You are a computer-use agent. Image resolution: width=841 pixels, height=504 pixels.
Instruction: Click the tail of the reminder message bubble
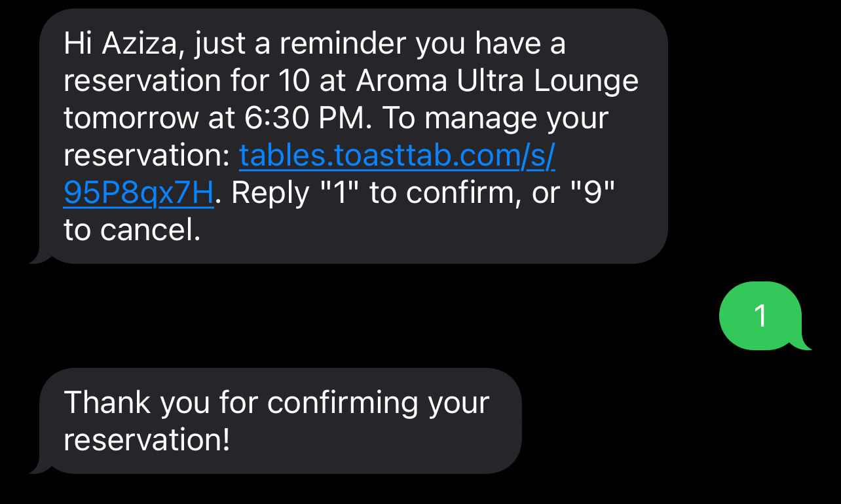(x=38, y=258)
